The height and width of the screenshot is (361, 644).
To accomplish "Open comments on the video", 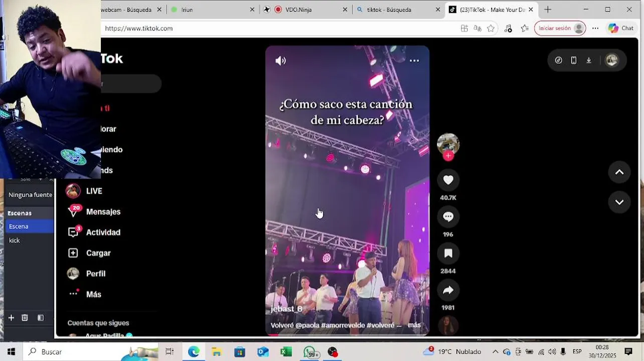I will click(x=448, y=217).
